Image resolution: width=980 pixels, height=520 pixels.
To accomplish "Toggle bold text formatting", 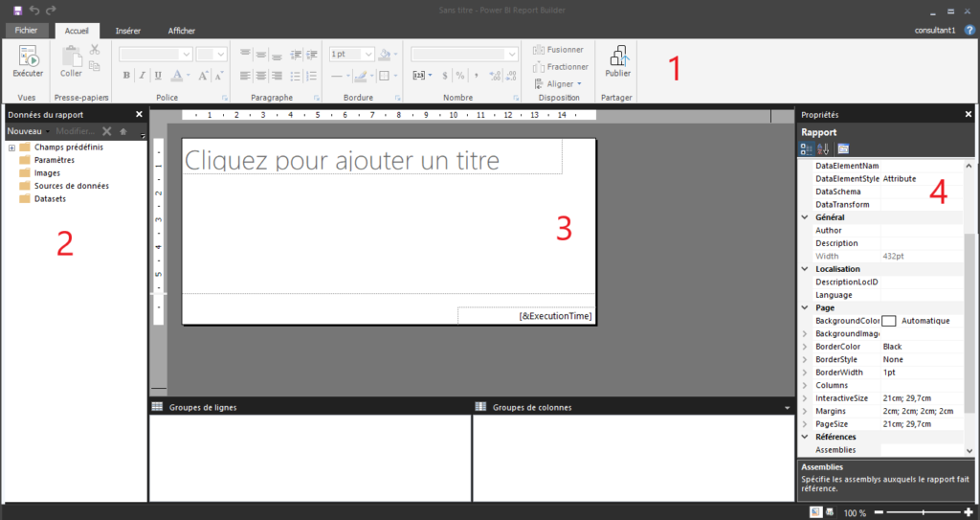I will [x=126, y=76].
